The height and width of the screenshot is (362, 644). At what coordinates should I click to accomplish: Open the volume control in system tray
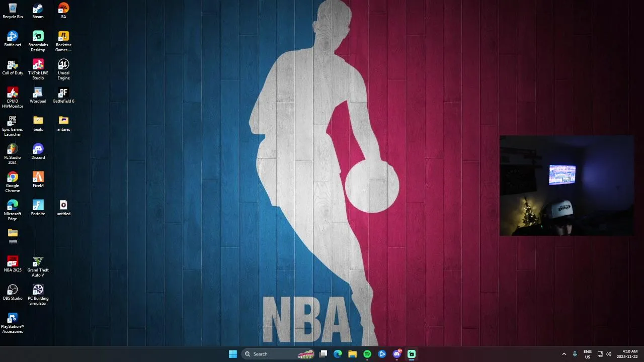[609, 354]
